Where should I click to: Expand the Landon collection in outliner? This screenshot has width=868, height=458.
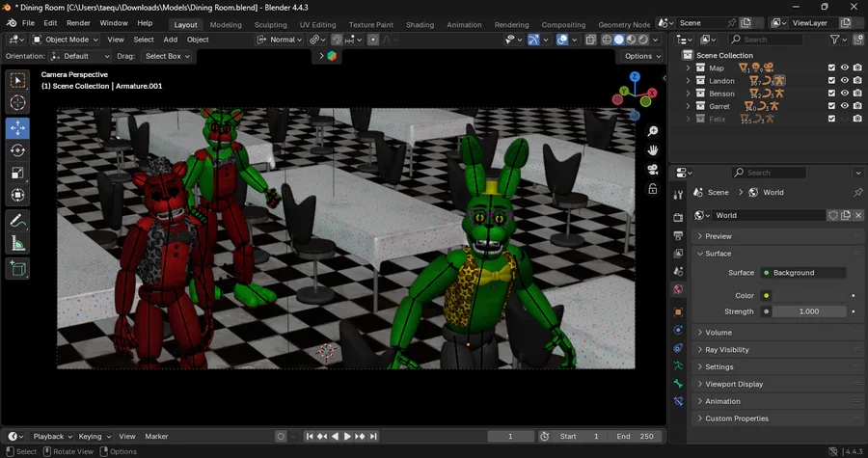(x=688, y=81)
